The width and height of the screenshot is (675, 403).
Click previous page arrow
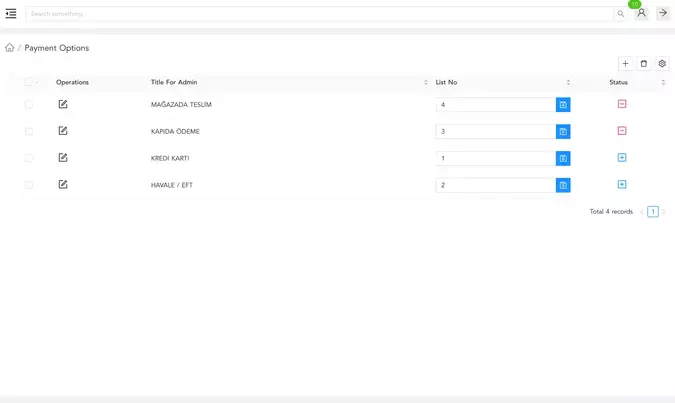[x=641, y=211]
